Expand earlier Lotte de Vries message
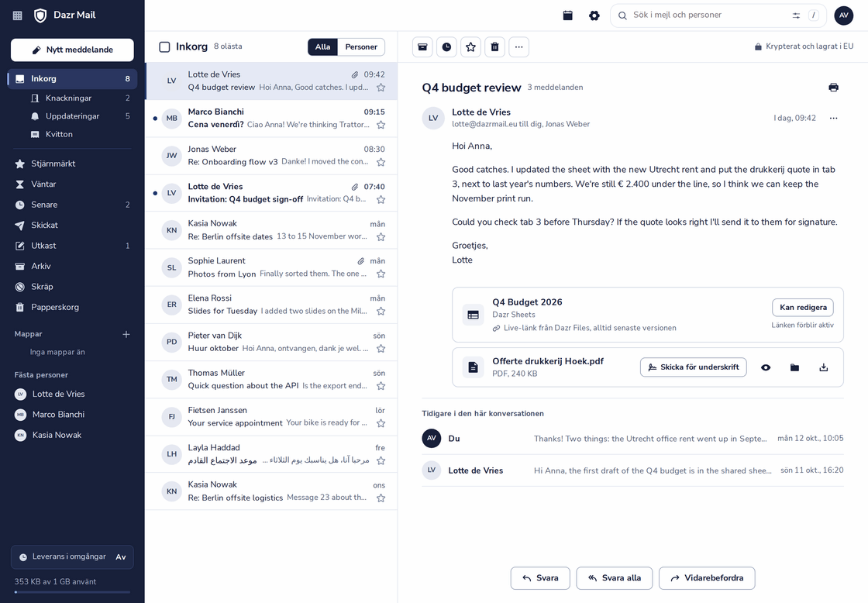Screen dimensions: 868x603 coord(632,470)
